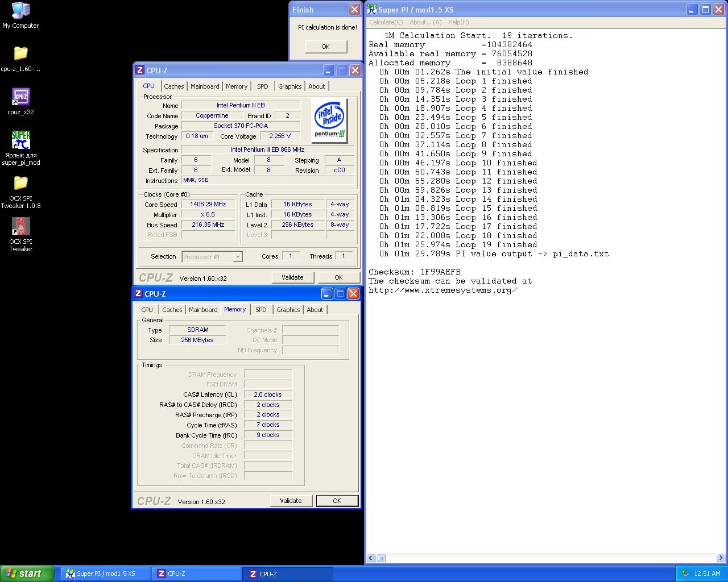Click the Super PI horizontal scrollbar left arrow
The width and height of the screenshot is (728, 582).
point(371,558)
